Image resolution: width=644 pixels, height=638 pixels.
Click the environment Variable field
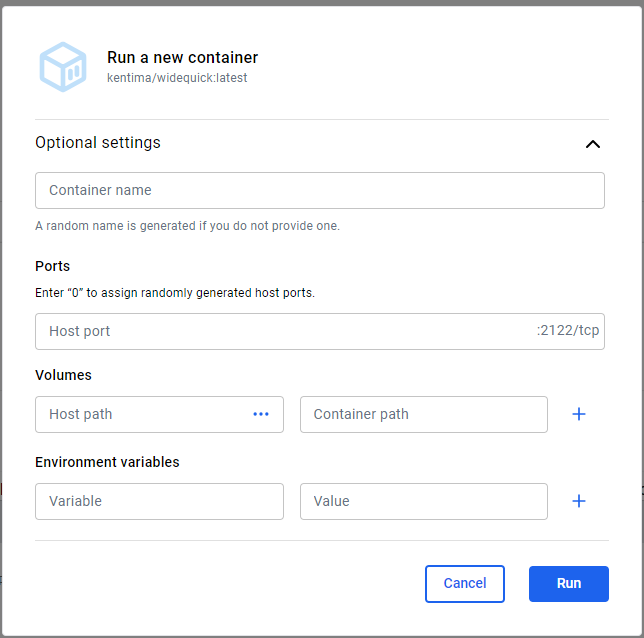[159, 501]
